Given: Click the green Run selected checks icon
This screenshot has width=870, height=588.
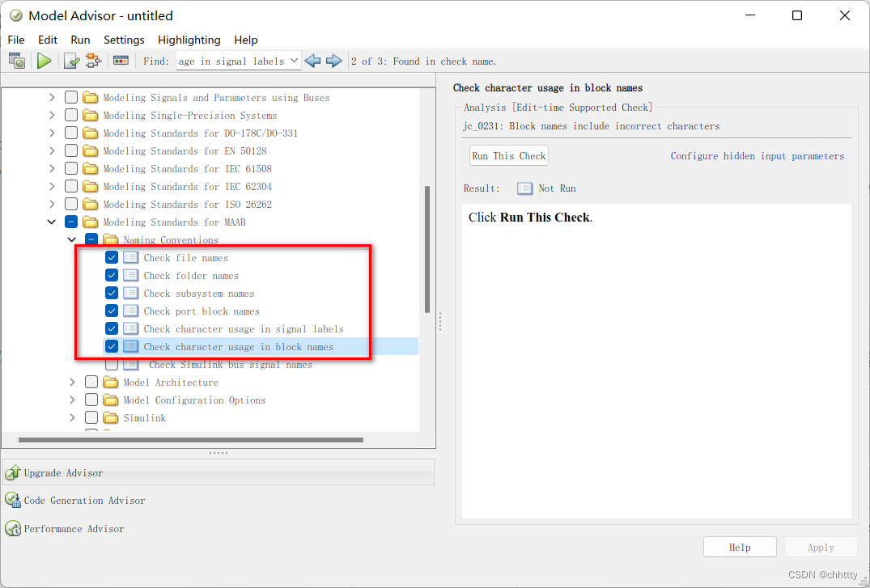Looking at the screenshot, I should click(x=44, y=61).
